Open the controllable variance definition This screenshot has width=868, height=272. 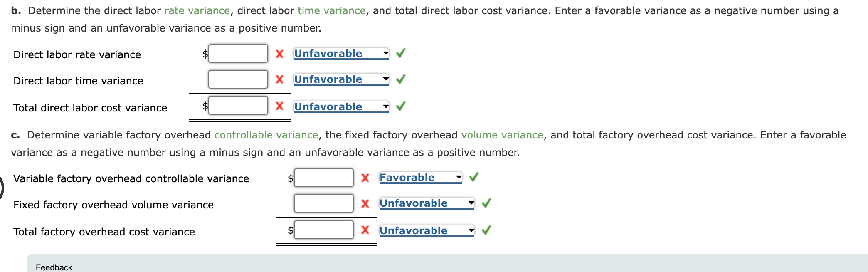coord(266,135)
